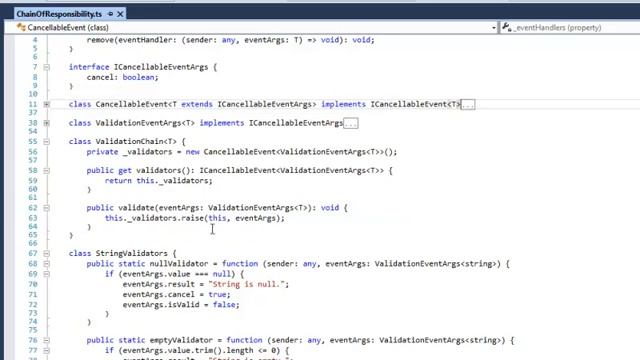Open the _eventHandlers (property) member dropdown

570,27
